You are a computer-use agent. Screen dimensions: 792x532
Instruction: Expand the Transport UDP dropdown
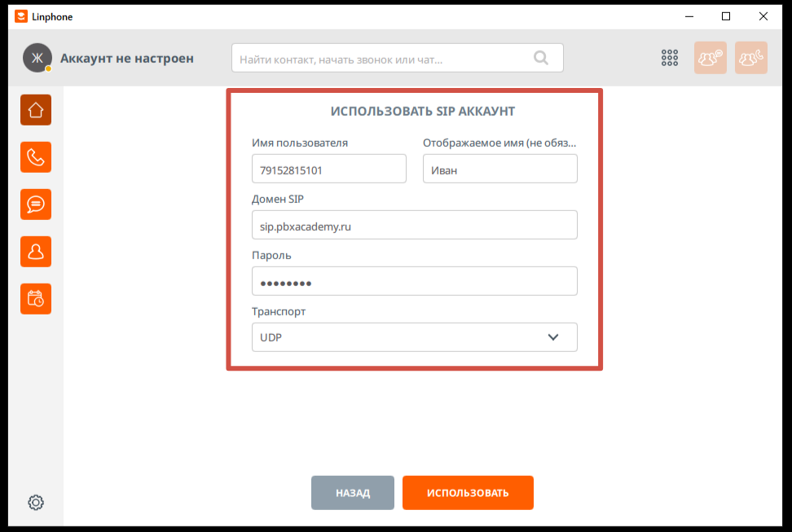click(x=414, y=337)
